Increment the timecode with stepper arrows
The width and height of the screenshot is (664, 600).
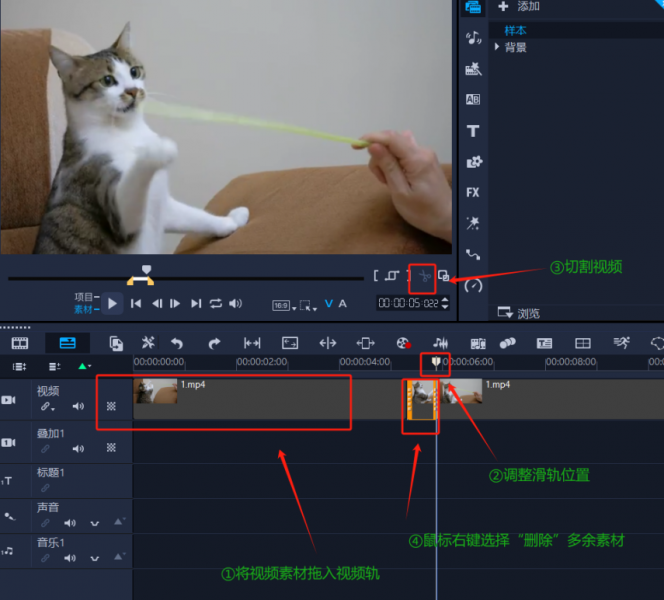[445, 300]
